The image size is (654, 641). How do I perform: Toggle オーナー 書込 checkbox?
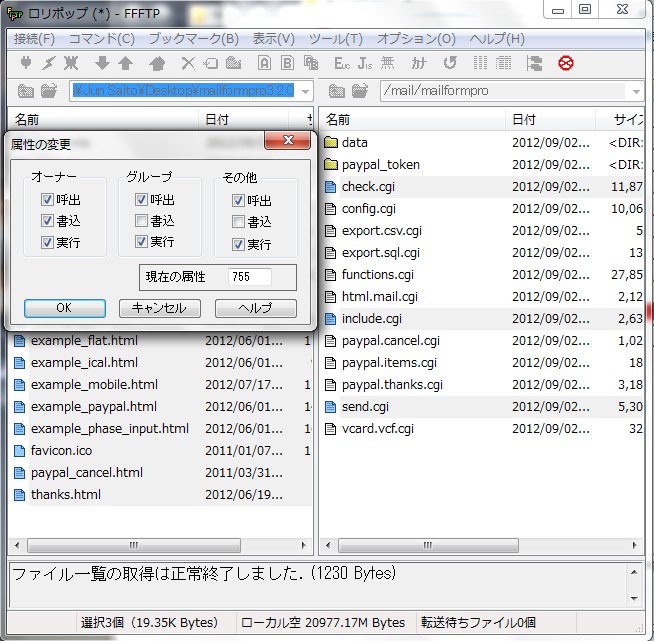click(x=47, y=221)
